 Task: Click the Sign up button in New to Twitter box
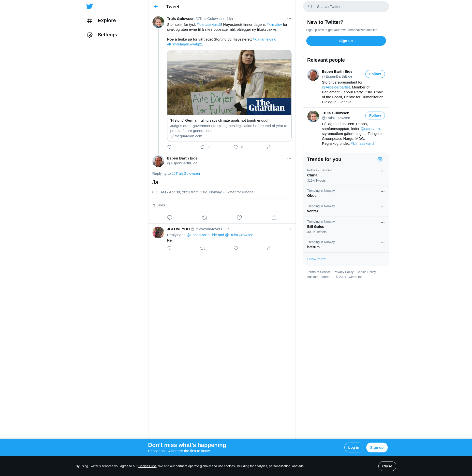tap(346, 41)
